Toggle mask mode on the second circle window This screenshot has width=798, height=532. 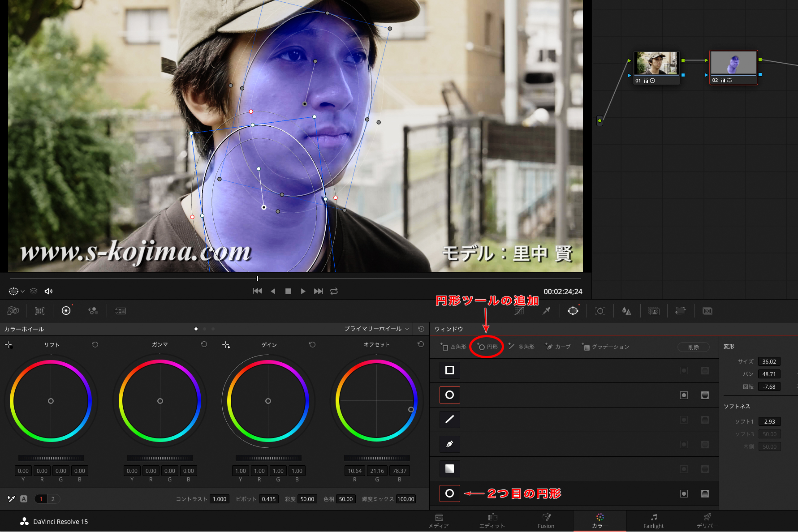(x=705, y=493)
